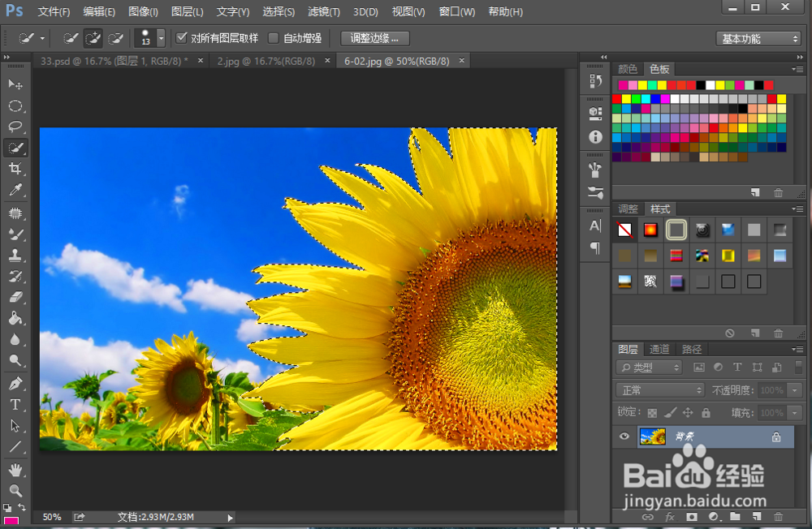Open the Character panel icon

[595, 226]
